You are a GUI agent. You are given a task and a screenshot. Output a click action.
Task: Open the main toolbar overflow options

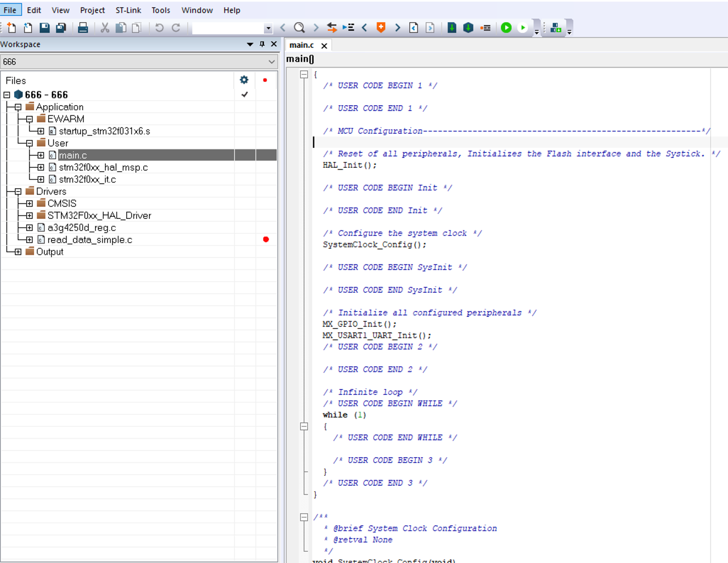click(536, 32)
